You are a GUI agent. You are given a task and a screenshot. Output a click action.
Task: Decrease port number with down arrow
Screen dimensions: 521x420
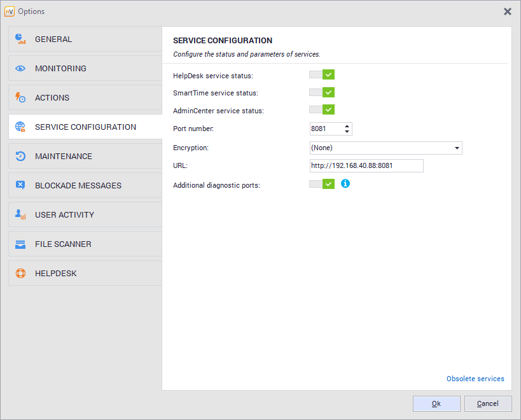347,132
